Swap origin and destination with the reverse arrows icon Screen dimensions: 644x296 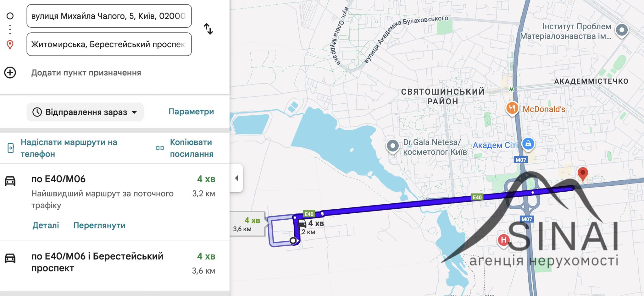(208, 29)
